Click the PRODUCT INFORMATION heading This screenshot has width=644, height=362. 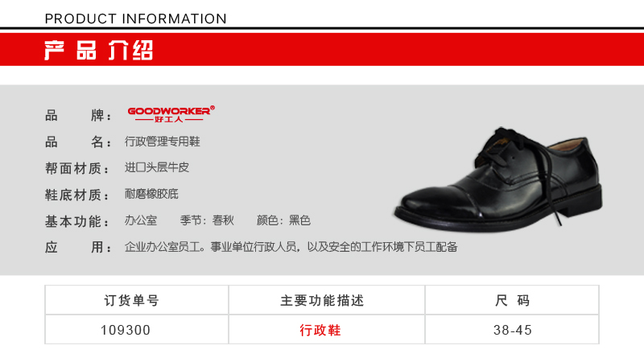point(135,19)
